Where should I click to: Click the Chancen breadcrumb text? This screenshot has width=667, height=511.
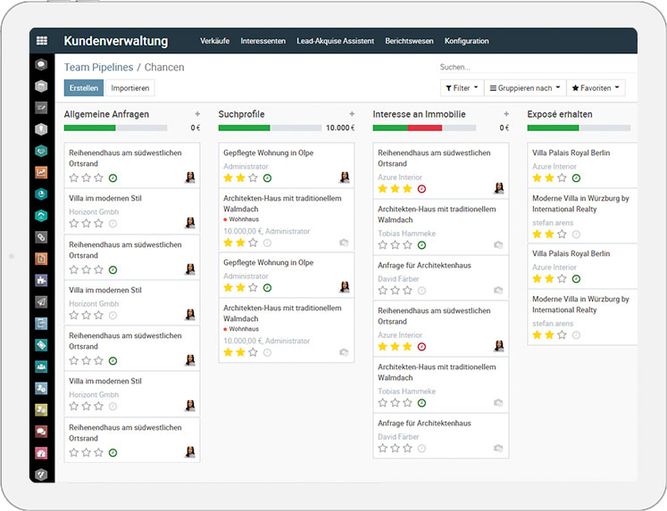(x=164, y=67)
